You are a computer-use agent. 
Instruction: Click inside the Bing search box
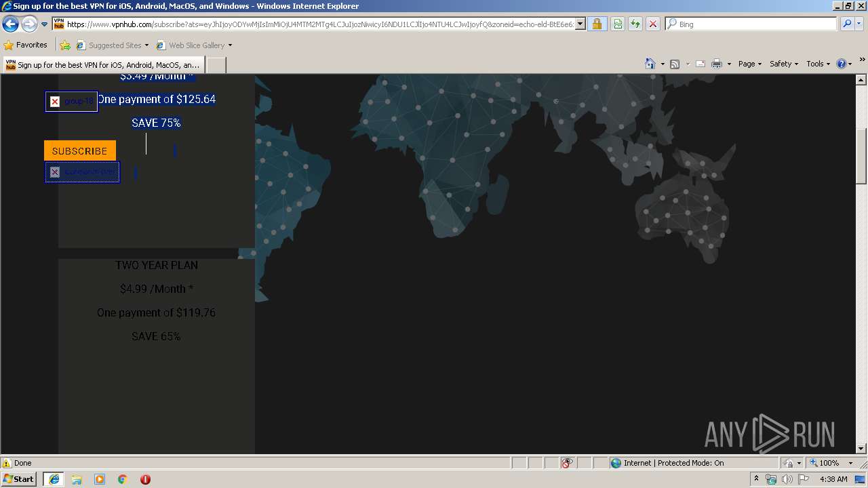click(x=756, y=24)
